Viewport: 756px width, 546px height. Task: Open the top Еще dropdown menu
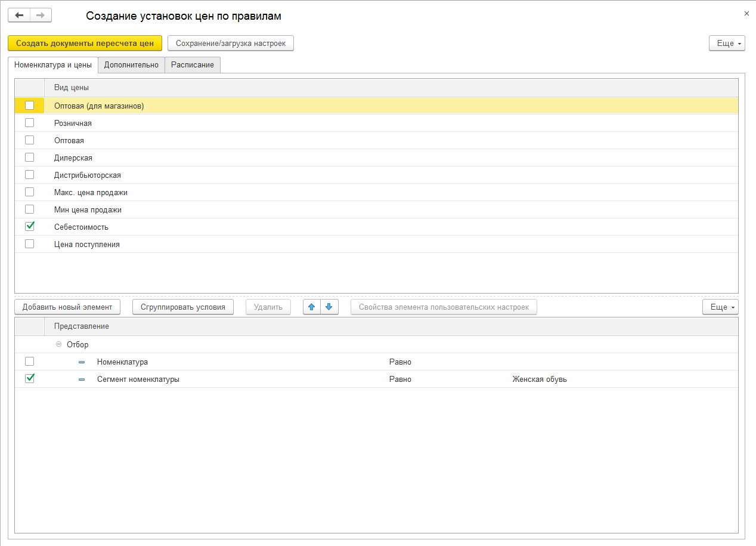point(727,43)
